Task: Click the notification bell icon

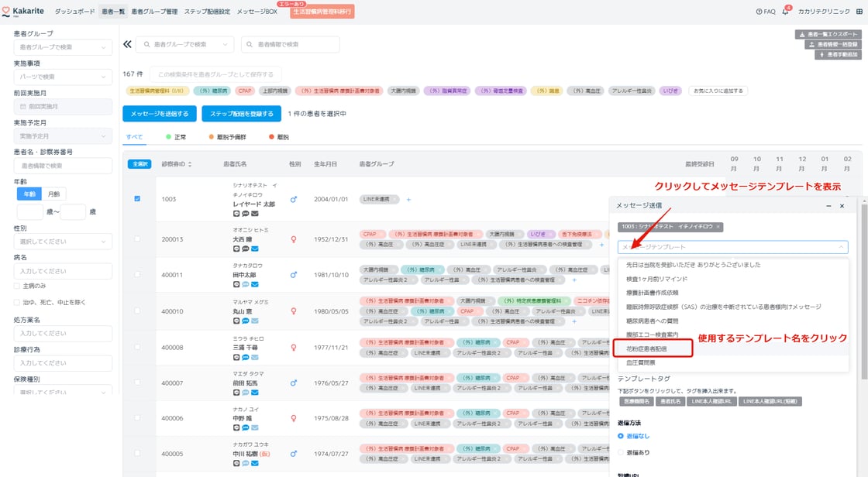Action: point(785,12)
